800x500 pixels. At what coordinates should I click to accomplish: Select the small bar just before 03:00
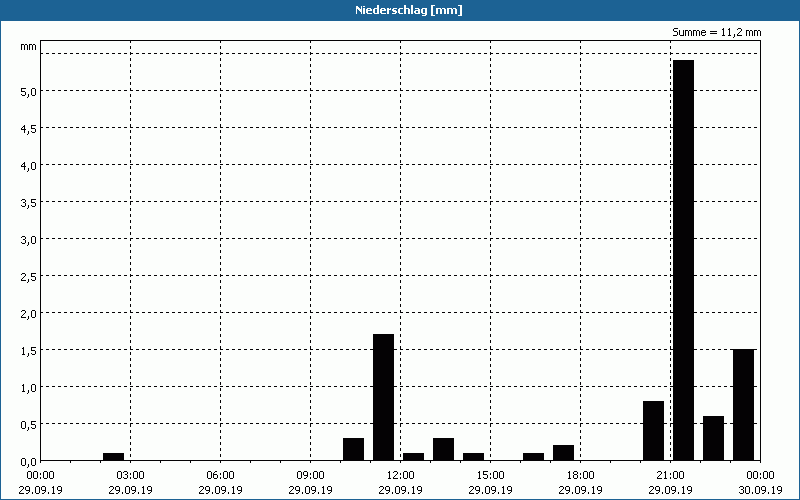click(x=113, y=457)
